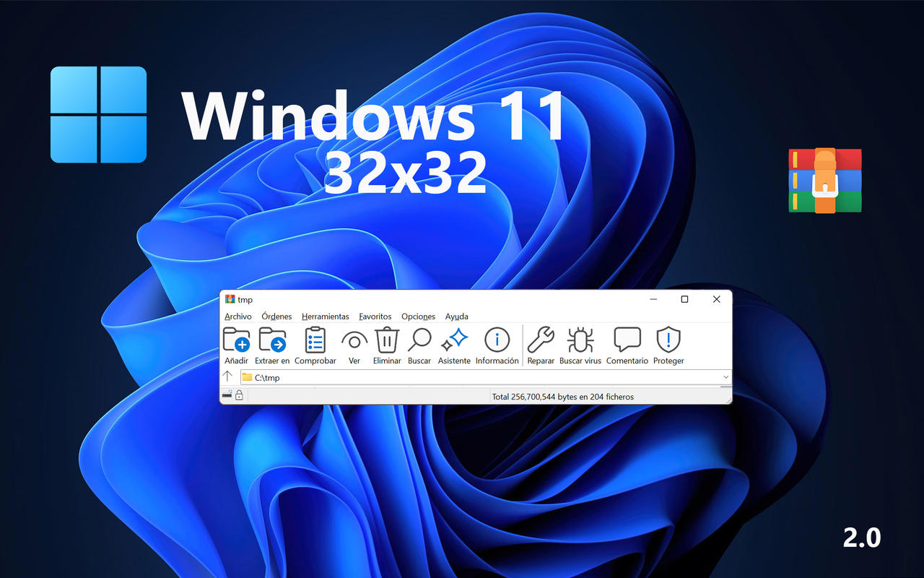
Task: Click the Proteger (Protect) shield icon
Action: point(668,341)
